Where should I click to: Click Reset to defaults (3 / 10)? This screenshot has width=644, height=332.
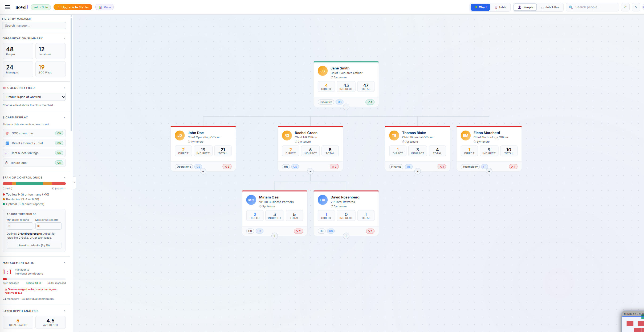34,245
